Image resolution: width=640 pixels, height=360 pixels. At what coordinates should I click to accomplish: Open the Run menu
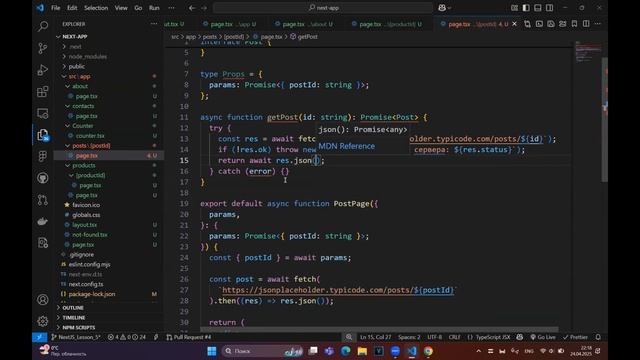[x=154, y=8]
